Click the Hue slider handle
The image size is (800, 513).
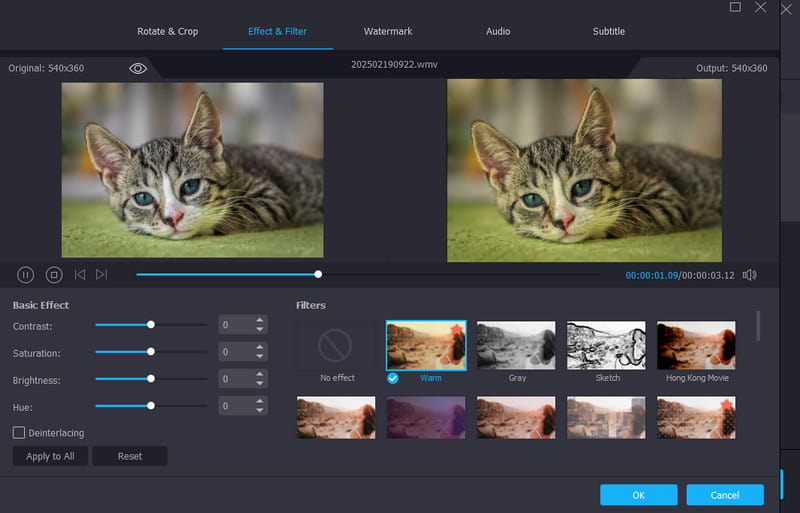pos(151,406)
